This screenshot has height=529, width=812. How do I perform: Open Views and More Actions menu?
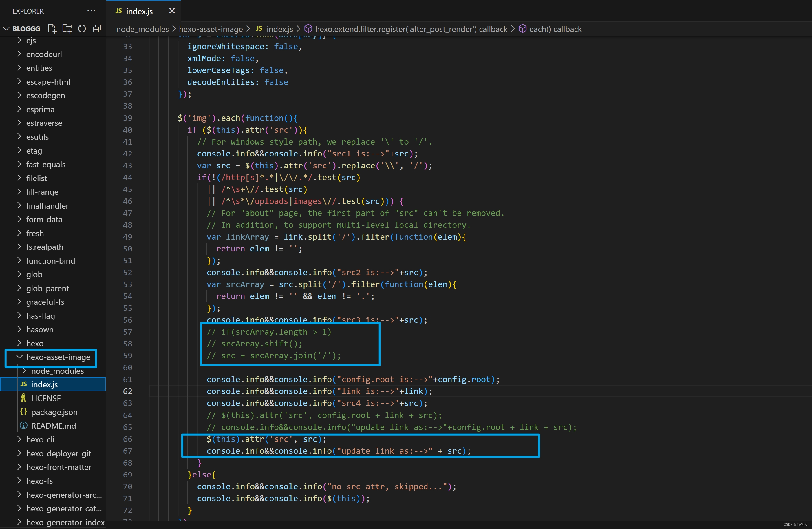click(x=91, y=11)
